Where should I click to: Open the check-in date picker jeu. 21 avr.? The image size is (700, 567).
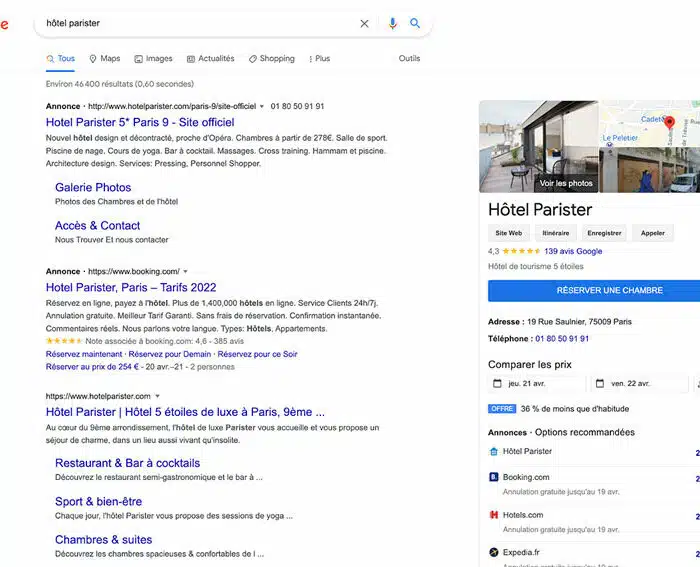(536, 384)
